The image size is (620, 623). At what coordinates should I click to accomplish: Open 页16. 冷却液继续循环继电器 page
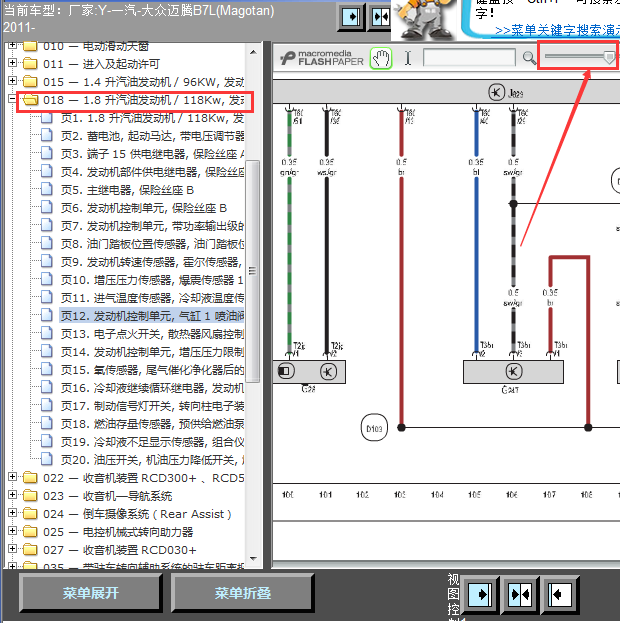(x=152, y=388)
